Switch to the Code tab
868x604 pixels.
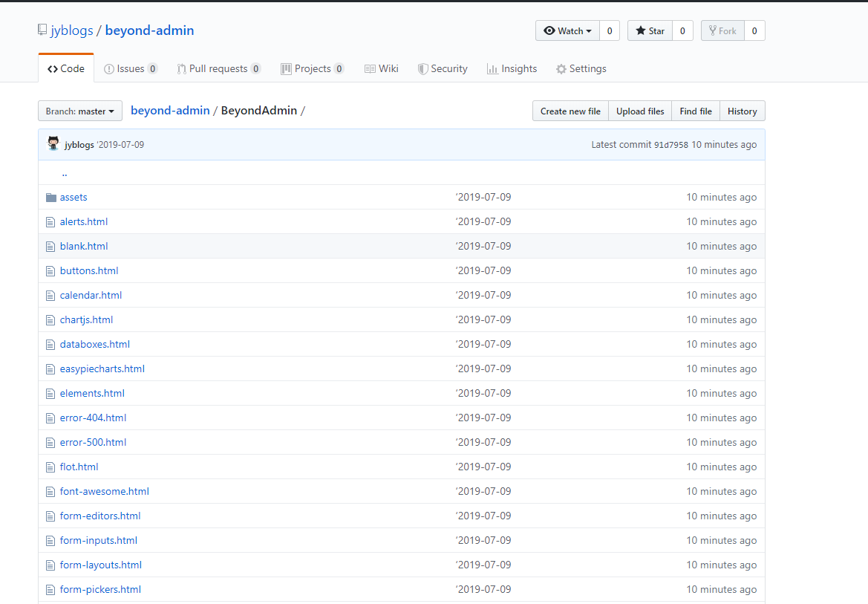(x=66, y=68)
